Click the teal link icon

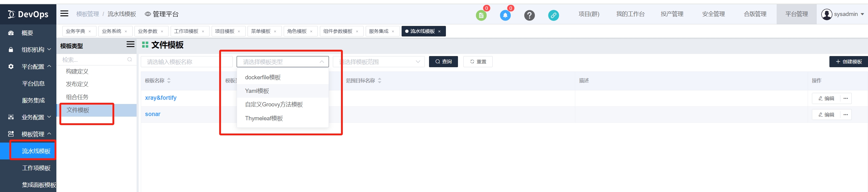553,15
